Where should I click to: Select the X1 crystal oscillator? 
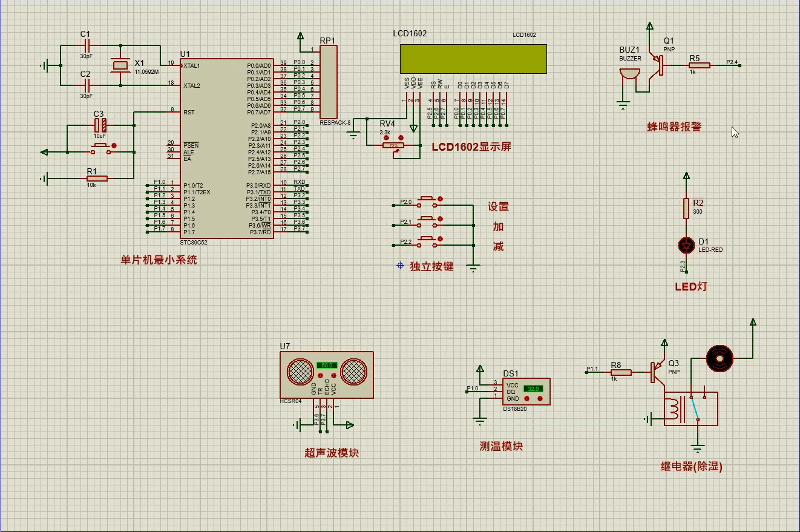point(120,65)
